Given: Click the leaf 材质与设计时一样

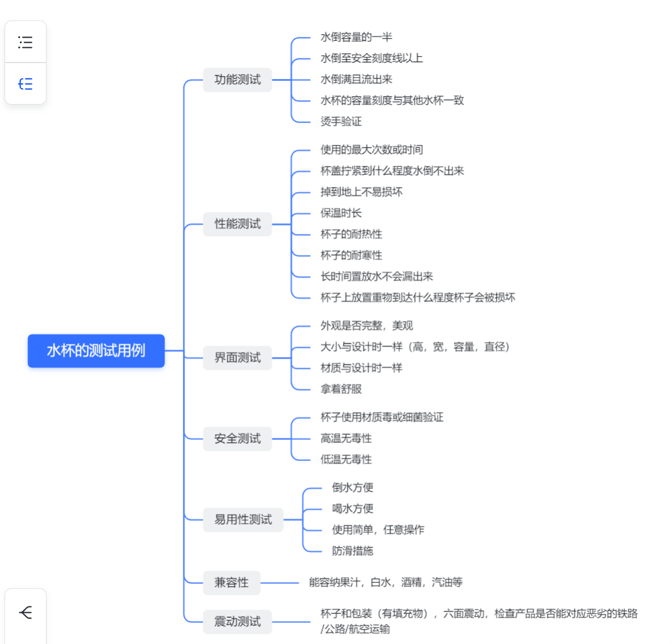Looking at the screenshot, I should (361, 368).
